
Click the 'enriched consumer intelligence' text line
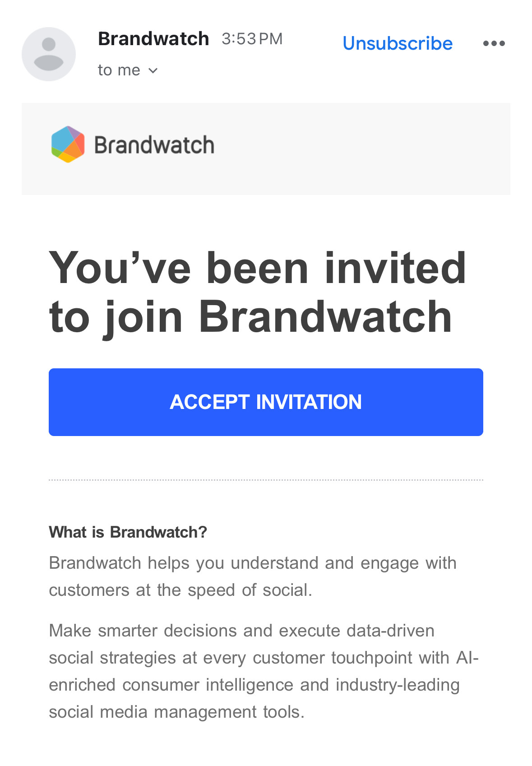click(254, 685)
